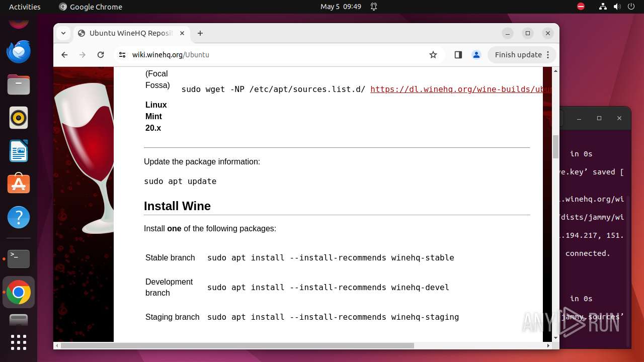Click the 'Development branch' label
Viewport: 644px width, 362px height.
click(169, 287)
